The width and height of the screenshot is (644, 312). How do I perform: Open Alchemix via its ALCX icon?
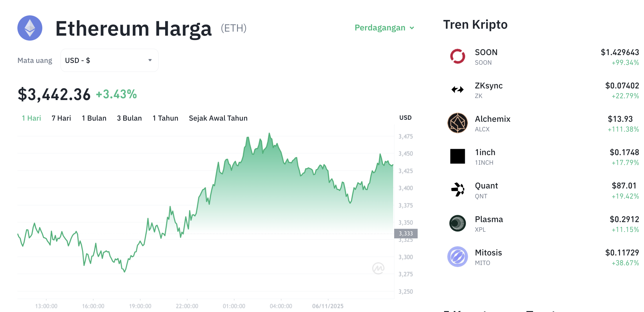[457, 123]
